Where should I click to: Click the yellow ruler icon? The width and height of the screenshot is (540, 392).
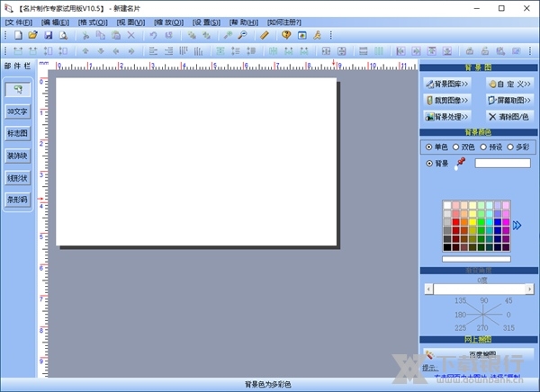point(265,35)
